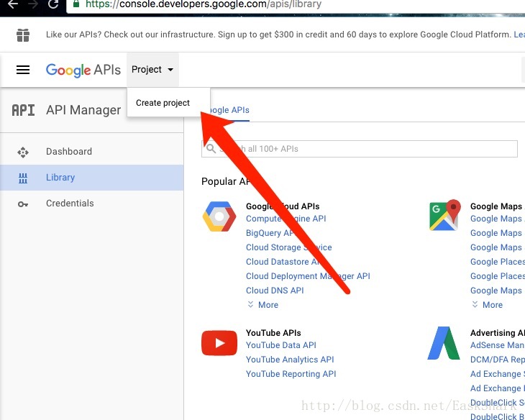The height and width of the screenshot is (420, 525).
Task: Click the YouTube play logo icon
Action: pos(219,343)
